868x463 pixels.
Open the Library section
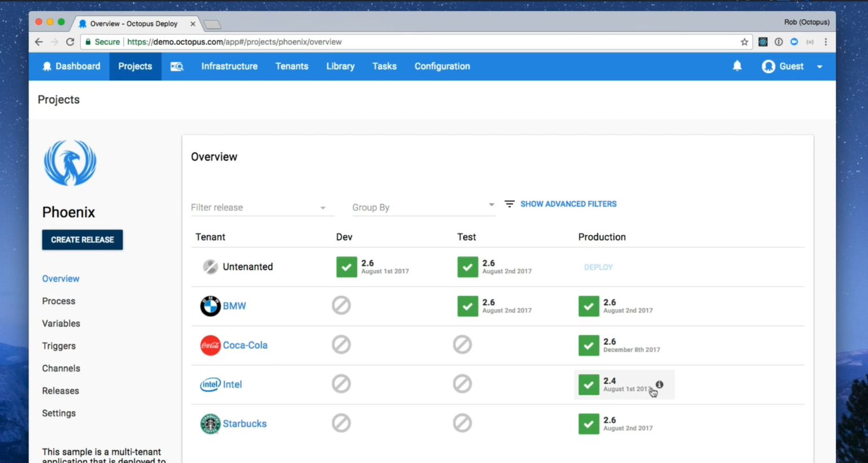point(340,66)
